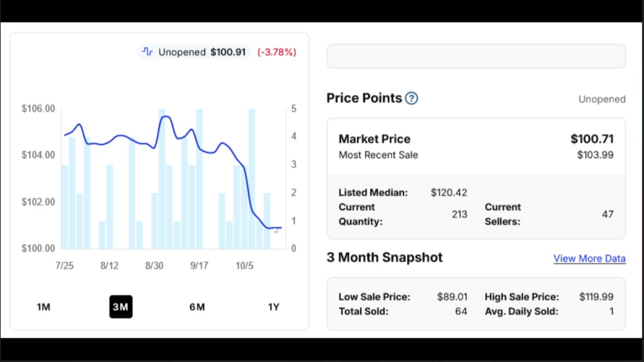Click the $106.00 y-axis label

pyautogui.click(x=38, y=109)
